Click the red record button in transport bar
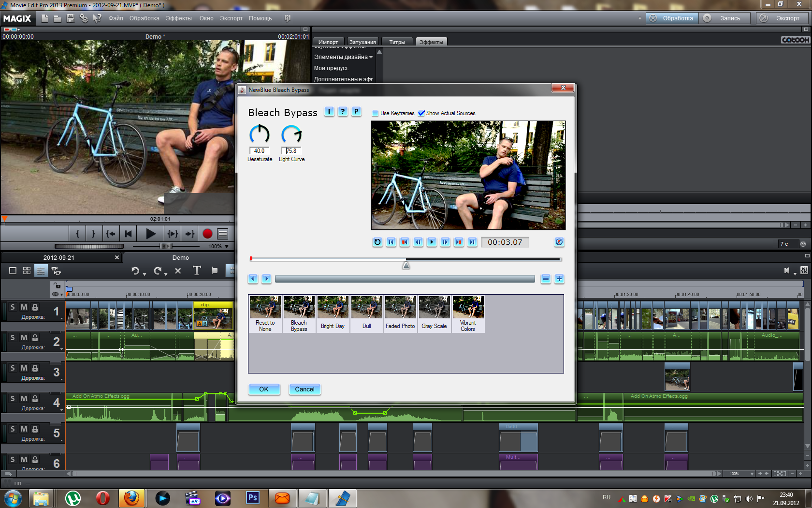This screenshot has width=812, height=508. pos(207,234)
